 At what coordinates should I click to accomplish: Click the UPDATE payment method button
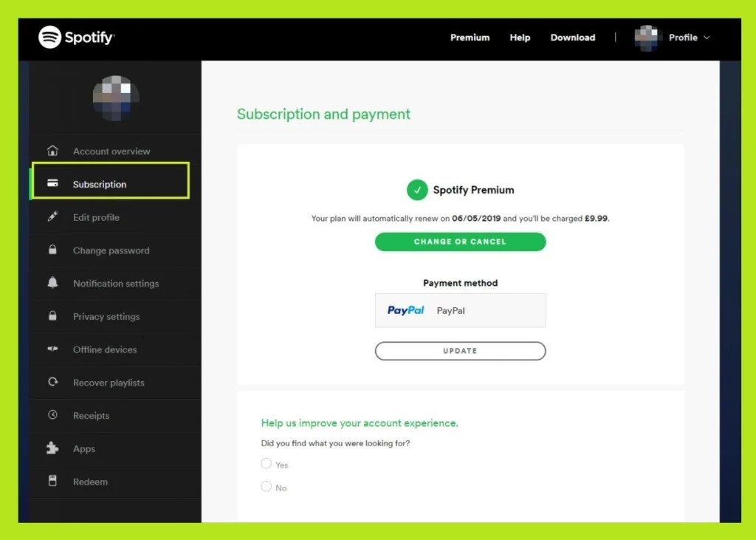pos(461,351)
